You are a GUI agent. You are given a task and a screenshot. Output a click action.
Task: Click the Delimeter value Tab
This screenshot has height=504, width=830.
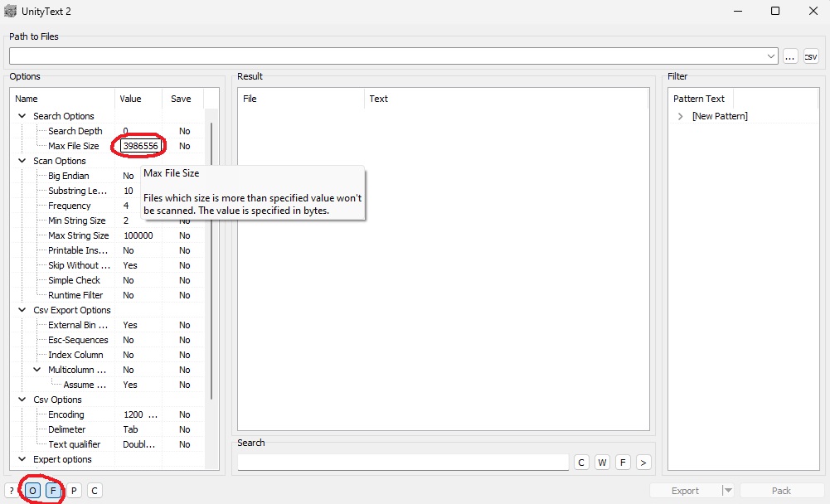point(130,429)
